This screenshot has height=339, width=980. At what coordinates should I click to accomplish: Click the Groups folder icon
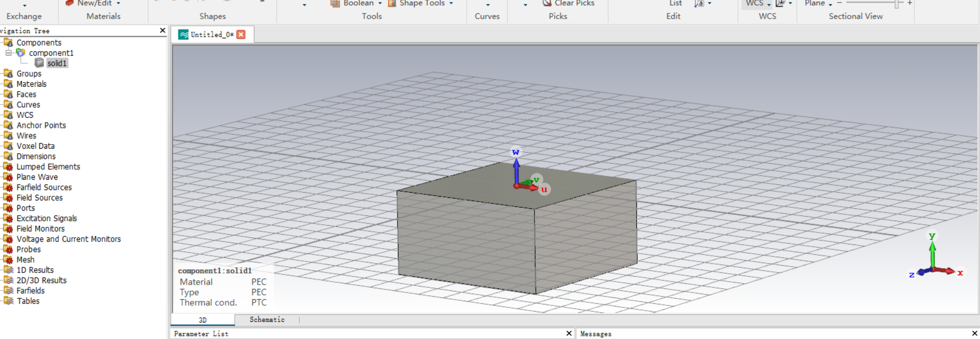(8, 73)
